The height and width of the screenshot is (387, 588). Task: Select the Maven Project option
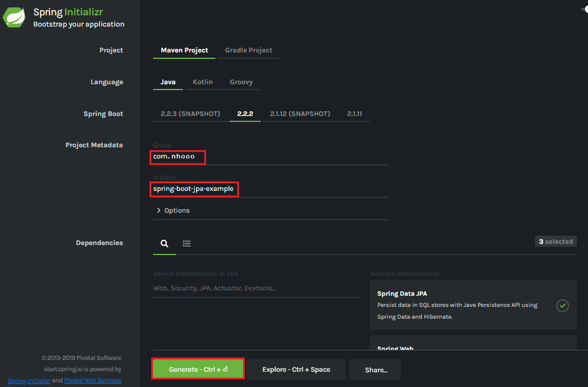(x=184, y=51)
